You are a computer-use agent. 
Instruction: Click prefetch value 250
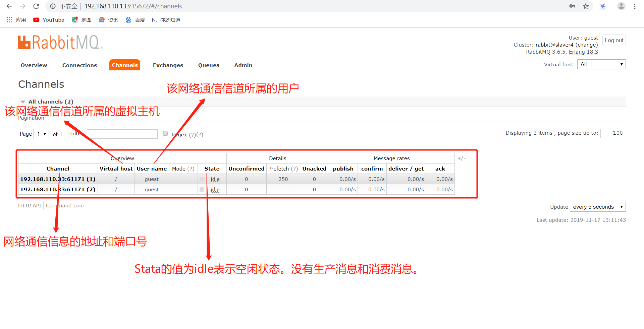point(283,179)
